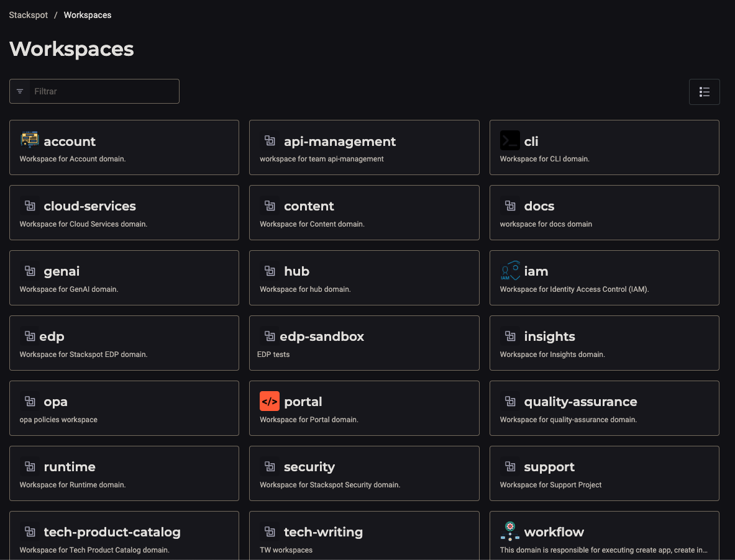Screen dimensions: 735x560
Task: Click the edp workspace icon
Action: tap(30, 336)
